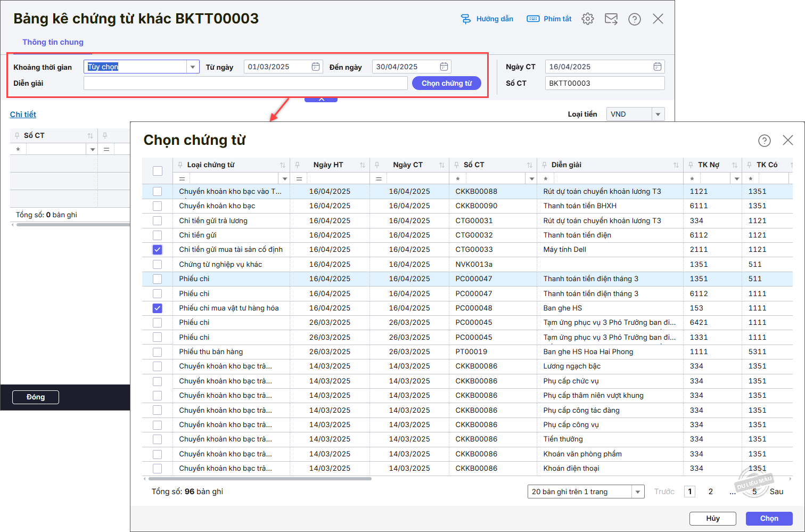The image size is (805, 532).
Task: Expand the Khoảng thời gian dropdown
Action: point(193,67)
